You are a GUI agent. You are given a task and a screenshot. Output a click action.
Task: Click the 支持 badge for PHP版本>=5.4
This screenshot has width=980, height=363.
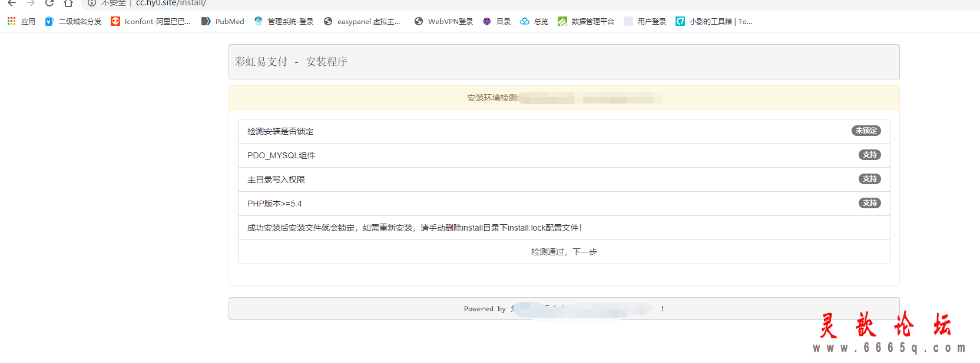(x=869, y=203)
